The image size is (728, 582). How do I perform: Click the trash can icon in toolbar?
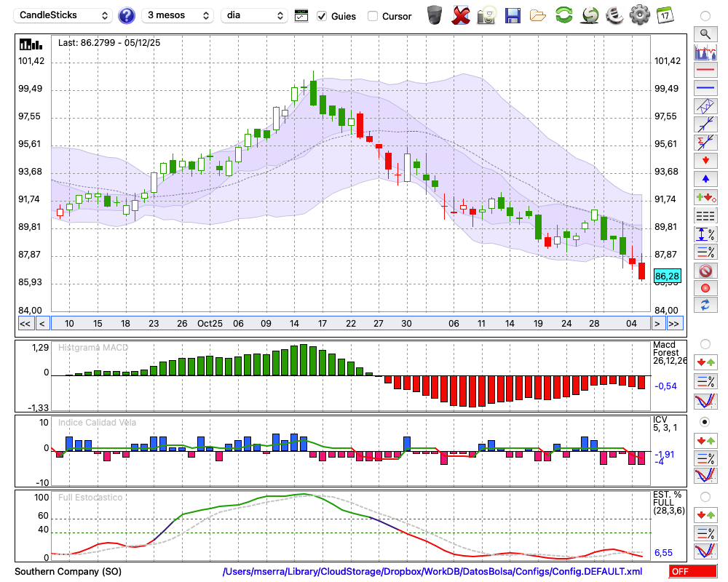click(435, 15)
